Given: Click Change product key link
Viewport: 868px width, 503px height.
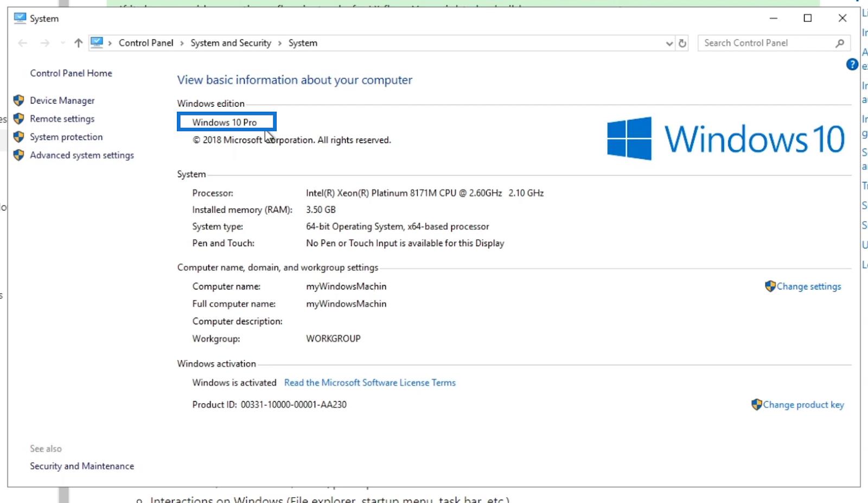Looking at the screenshot, I should [803, 404].
